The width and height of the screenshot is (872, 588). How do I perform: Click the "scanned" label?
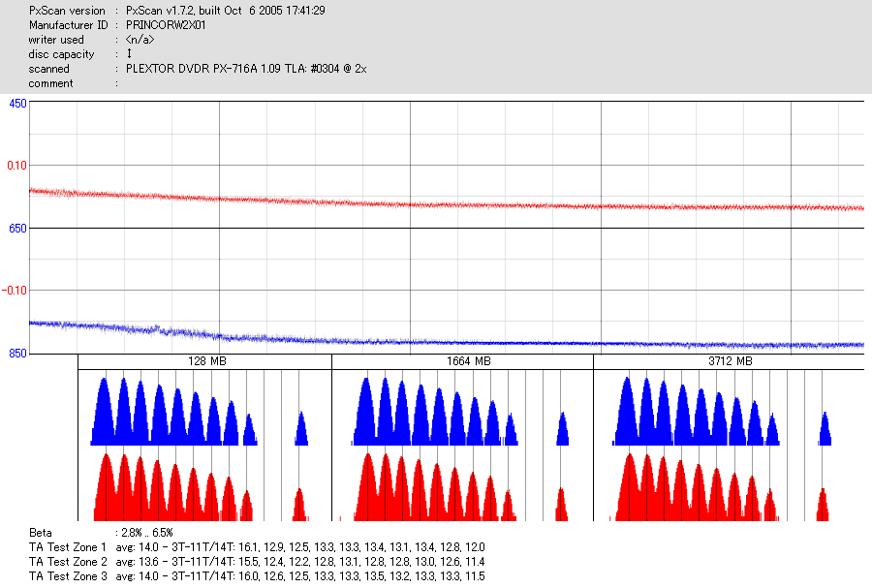coord(49,69)
